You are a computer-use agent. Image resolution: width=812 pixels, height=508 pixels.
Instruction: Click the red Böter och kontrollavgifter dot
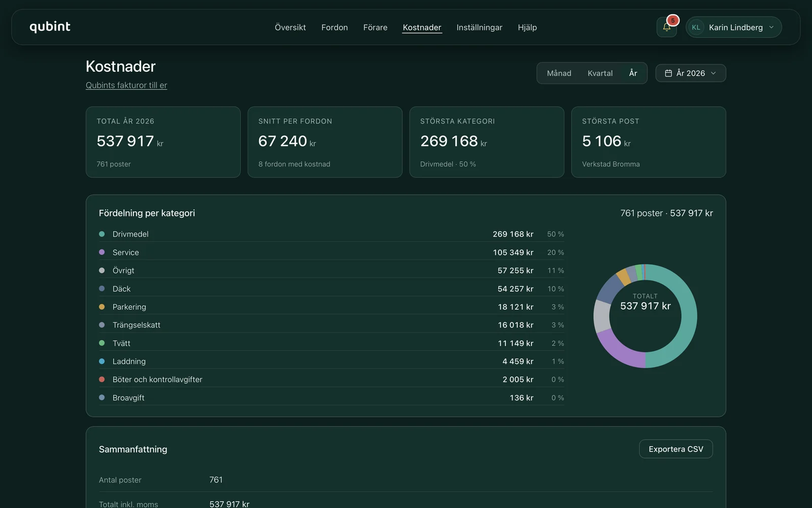[x=101, y=379]
